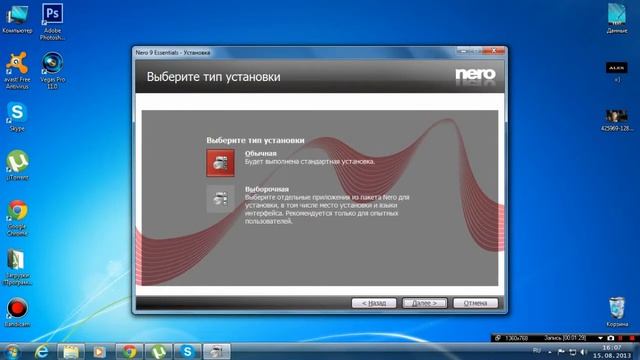
Task: Go back with the < Назад button
Action: click(x=374, y=303)
